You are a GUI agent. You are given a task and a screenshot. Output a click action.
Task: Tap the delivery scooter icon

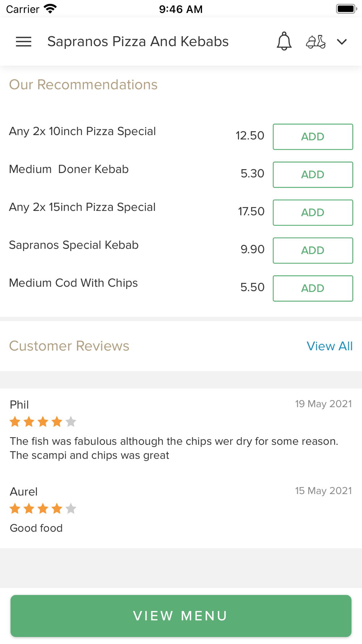[x=316, y=42]
